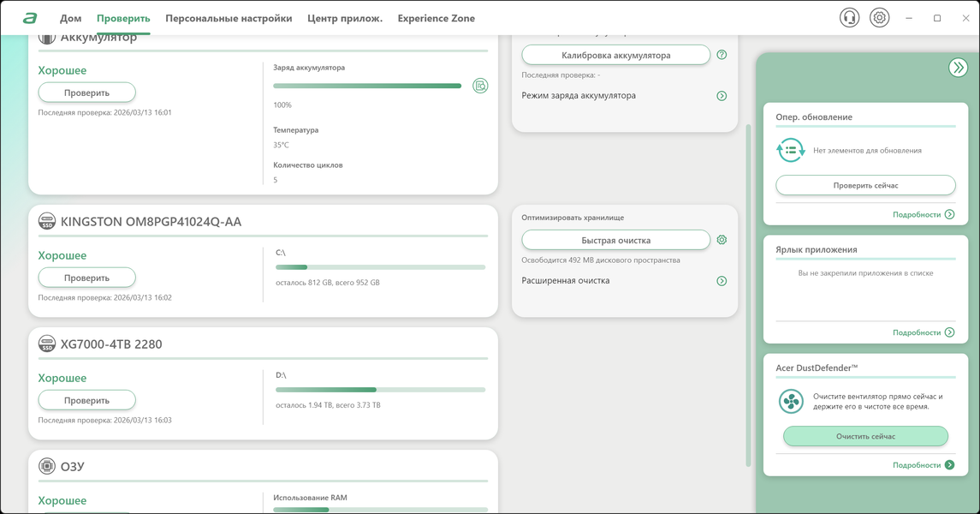
Task: Open Подробности under Опер. обновление
Action: [924, 214]
